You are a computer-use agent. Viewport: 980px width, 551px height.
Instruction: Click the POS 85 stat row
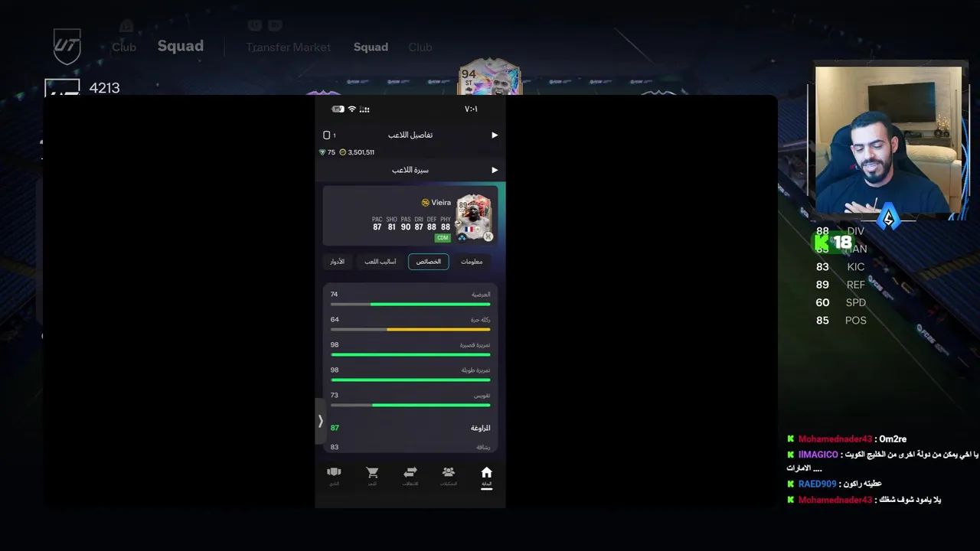[x=841, y=321]
